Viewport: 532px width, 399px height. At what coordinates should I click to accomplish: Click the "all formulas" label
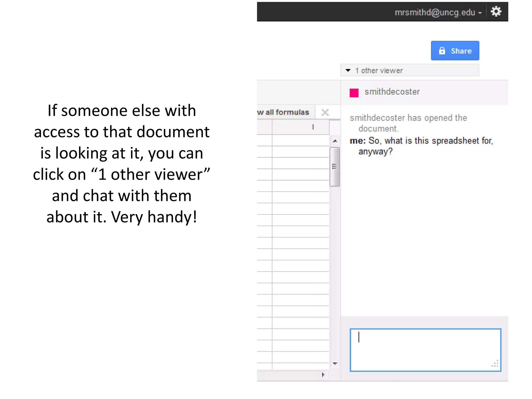click(287, 112)
